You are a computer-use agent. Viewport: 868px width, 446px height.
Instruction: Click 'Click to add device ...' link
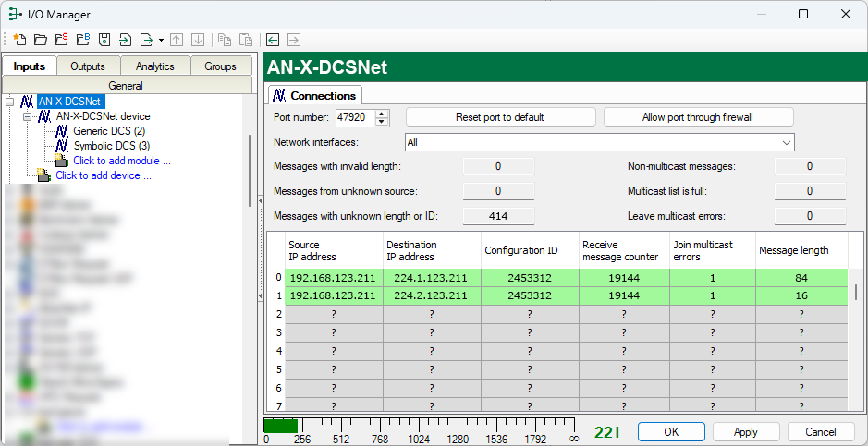(104, 175)
